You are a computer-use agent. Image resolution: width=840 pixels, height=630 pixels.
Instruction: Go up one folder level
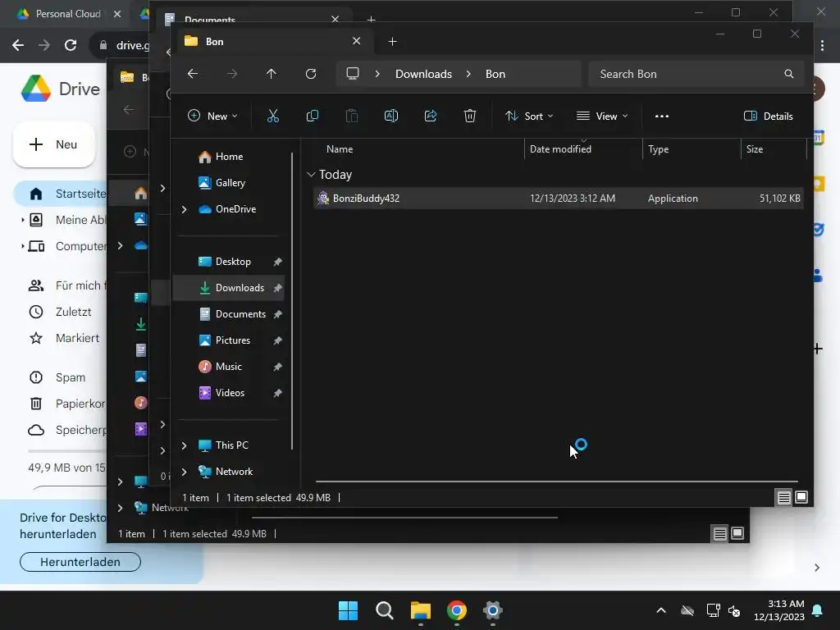pyautogui.click(x=272, y=73)
